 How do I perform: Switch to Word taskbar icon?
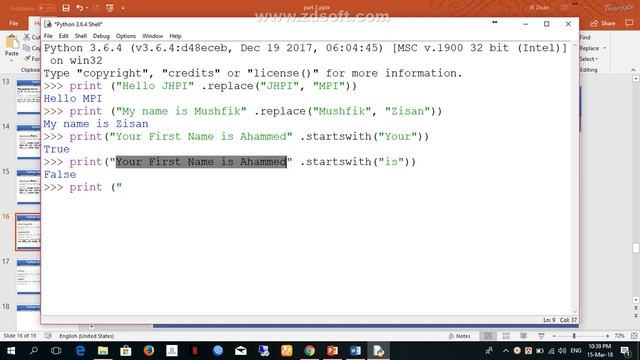(356, 351)
